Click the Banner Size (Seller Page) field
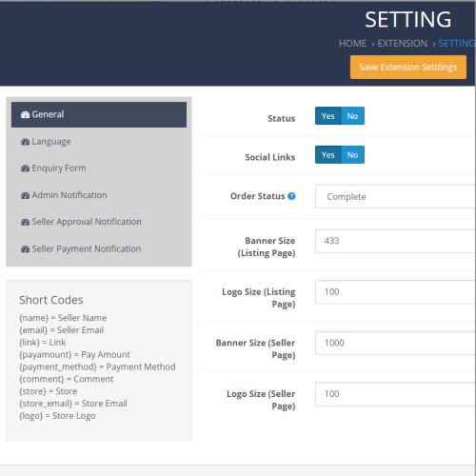476x476 pixels. [x=395, y=343]
